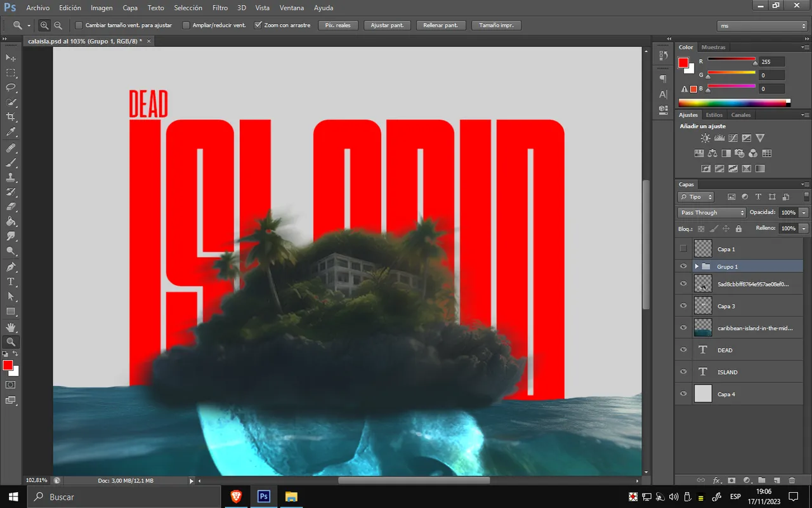
Task: Open the Filtro menu
Action: 220,8
